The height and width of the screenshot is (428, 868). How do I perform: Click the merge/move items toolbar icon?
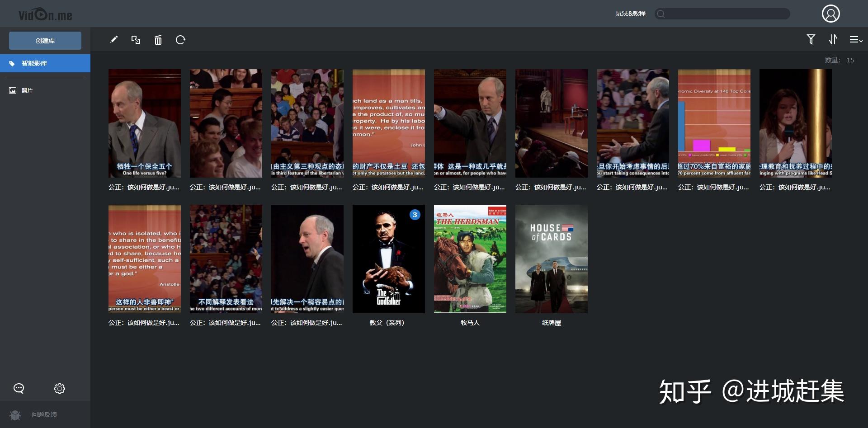[x=136, y=40]
